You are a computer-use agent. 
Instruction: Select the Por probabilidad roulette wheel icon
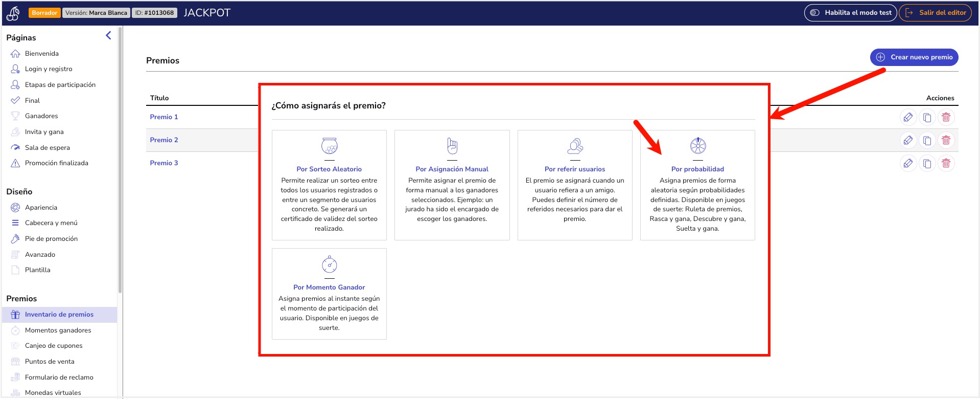(x=698, y=146)
